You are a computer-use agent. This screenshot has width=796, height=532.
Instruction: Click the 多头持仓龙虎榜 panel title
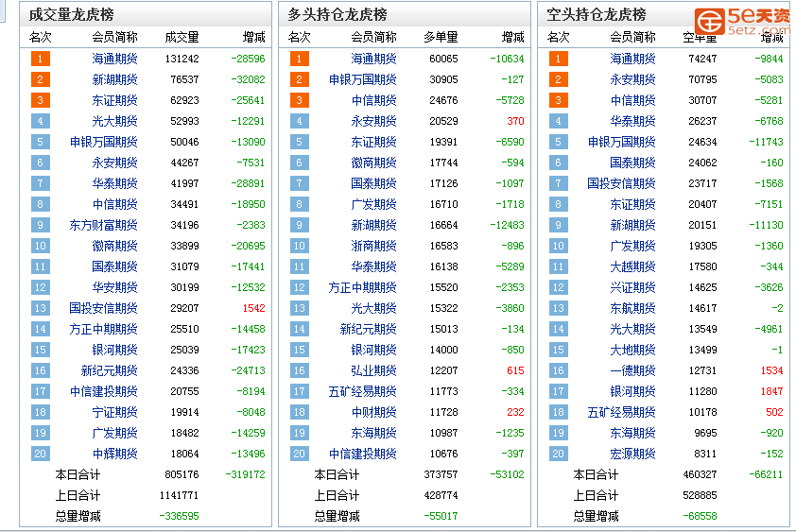coord(337,15)
